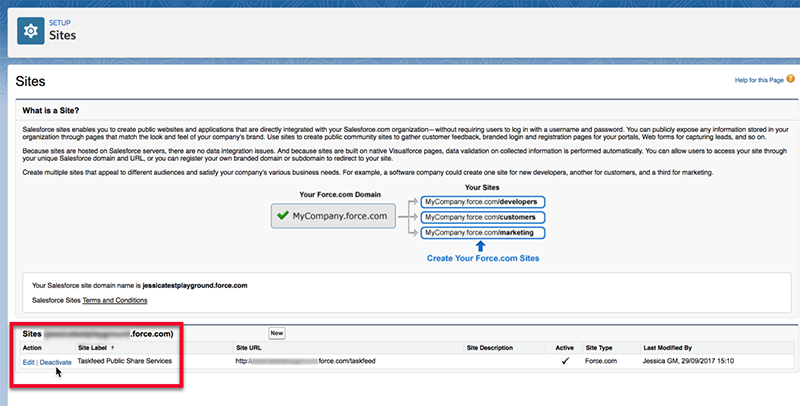Viewport: 800px width, 410px height.
Task: Click the Help for this Page link
Action: [759, 80]
